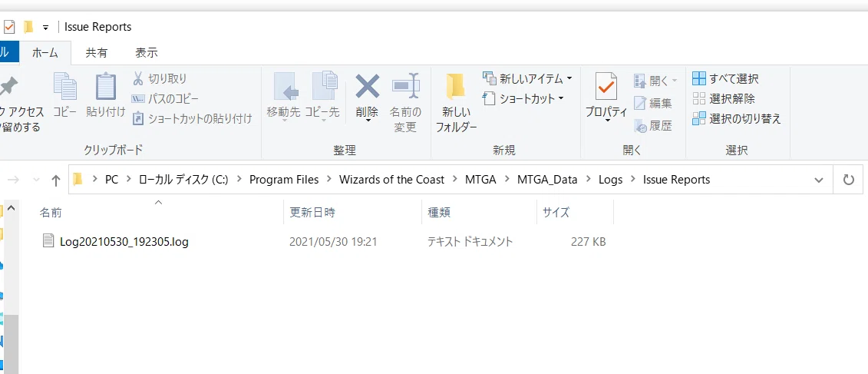Click the テキスト ドキュメント type cell
The image size is (868, 374).
click(470, 242)
